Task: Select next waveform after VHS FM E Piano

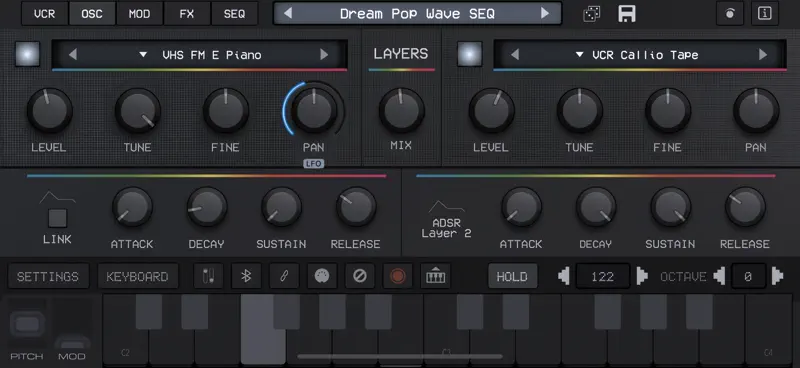Action: click(x=324, y=55)
